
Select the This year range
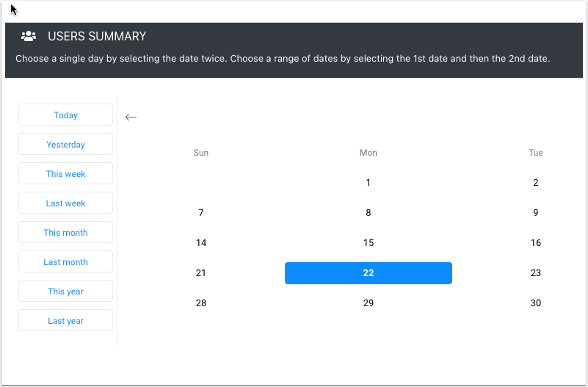(65, 292)
